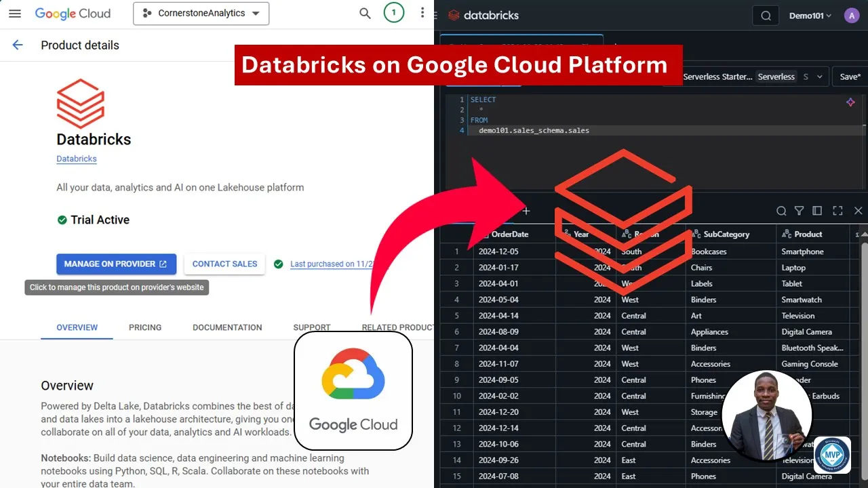
Task: Open the Databricks Assistant sparkle icon
Action: pyautogui.click(x=851, y=102)
